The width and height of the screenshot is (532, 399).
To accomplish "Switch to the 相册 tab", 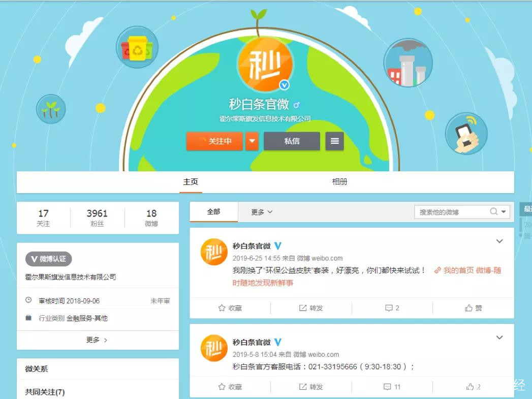I will [339, 182].
